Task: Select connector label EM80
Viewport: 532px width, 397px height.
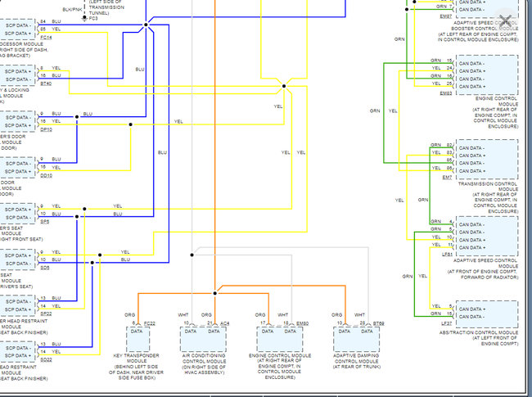Action: click(302, 323)
